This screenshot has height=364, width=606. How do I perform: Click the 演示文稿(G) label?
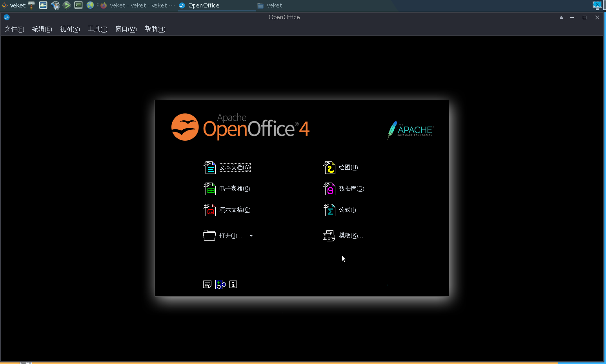point(235,210)
